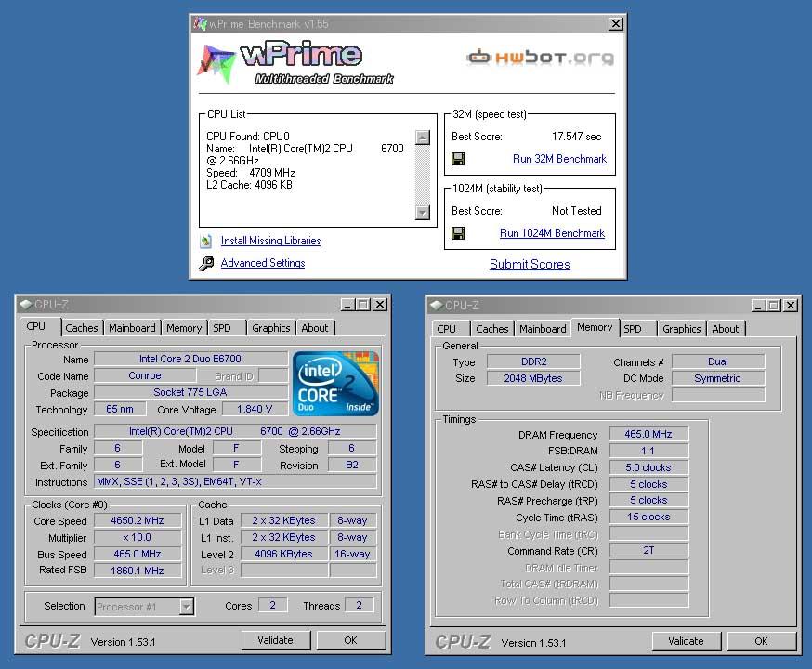Maximize the left CPU-Z window

[363, 305]
